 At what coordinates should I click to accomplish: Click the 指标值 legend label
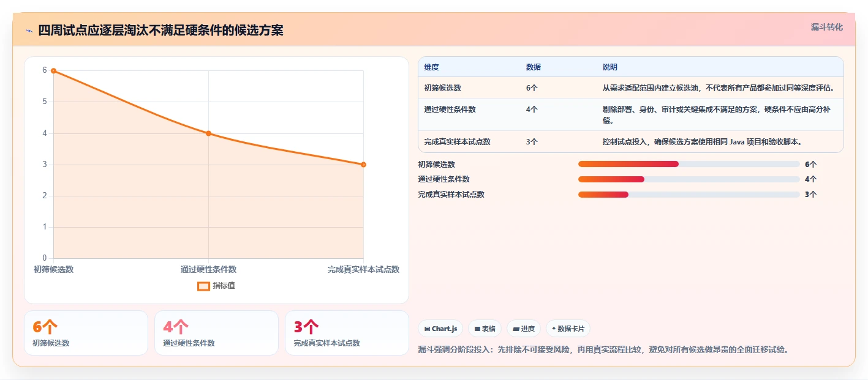point(224,286)
